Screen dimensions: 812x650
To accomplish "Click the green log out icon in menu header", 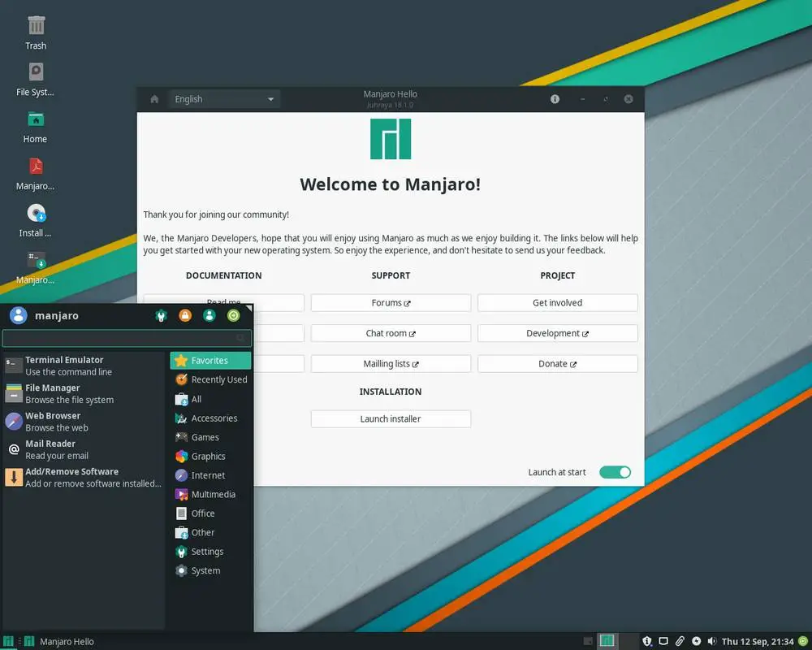I will pyautogui.click(x=234, y=316).
